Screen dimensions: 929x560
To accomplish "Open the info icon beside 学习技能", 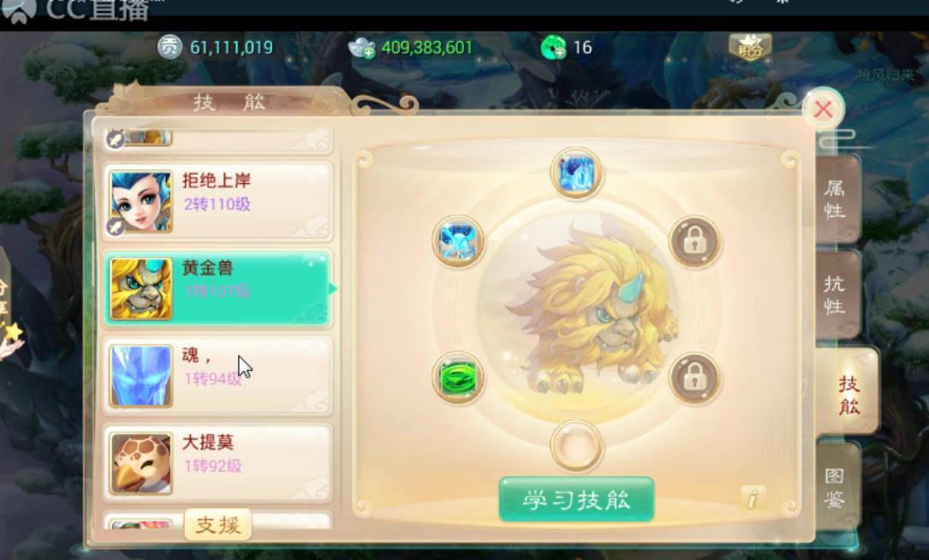I will pyautogui.click(x=753, y=498).
